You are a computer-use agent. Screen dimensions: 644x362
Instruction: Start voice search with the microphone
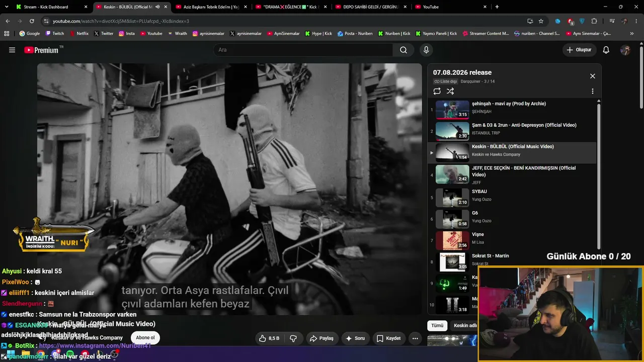[426, 50]
